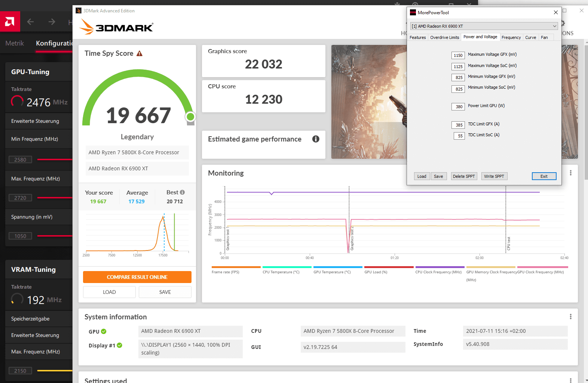Edit the Maximum Voltage GFX field
The height and width of the screenshot is (383, 588).
(x=458, y=55)
